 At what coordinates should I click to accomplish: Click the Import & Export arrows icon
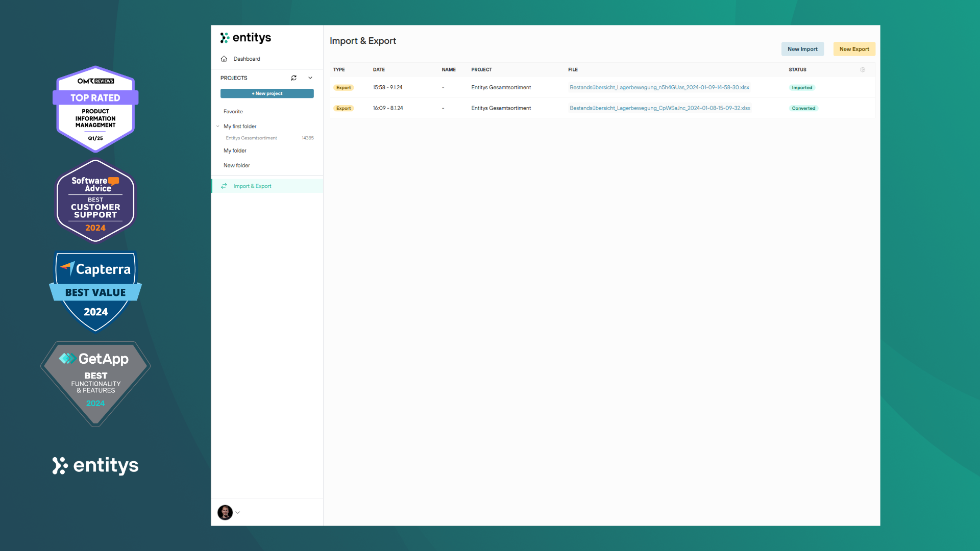(224, 186)
